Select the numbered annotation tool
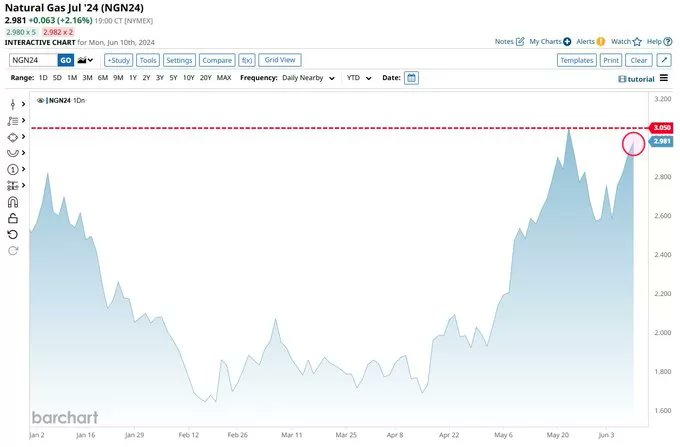 tap(13, 170)
